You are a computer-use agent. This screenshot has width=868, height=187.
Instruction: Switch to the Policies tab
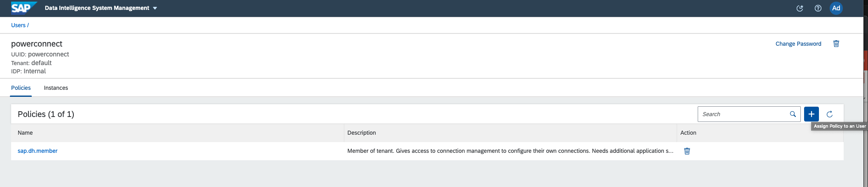21,88
